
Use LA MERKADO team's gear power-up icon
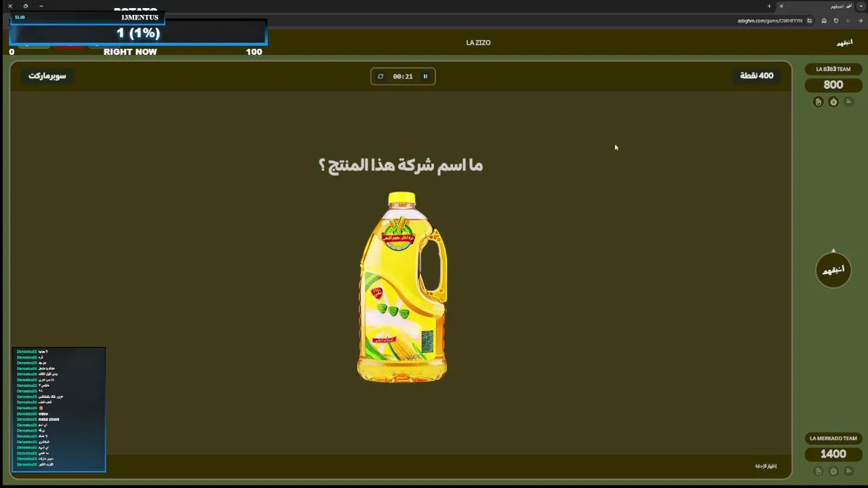tap(833, 471)
